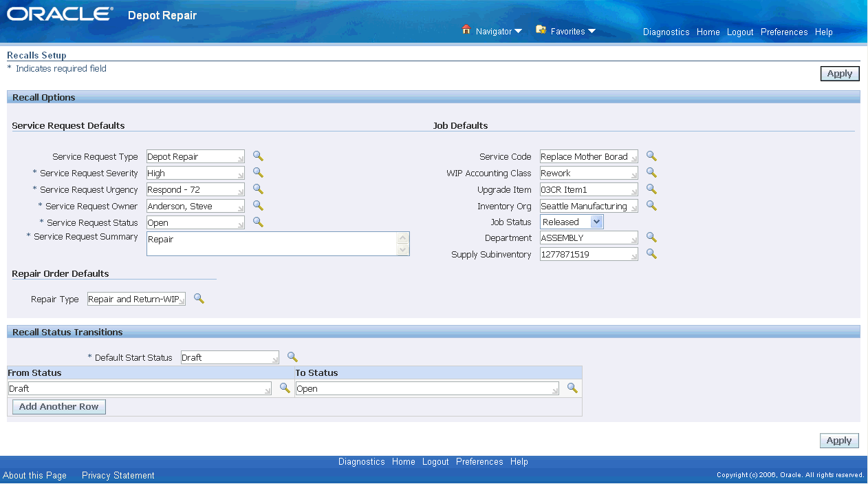Open search for To Status row
868x484 pixels.
click(572, 388)
